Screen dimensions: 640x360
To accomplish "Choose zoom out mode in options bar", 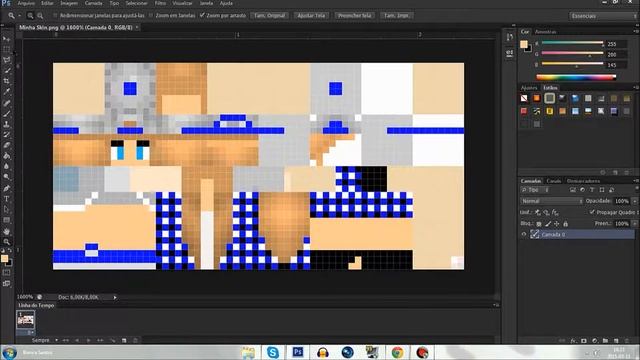I will click(40, 16).
